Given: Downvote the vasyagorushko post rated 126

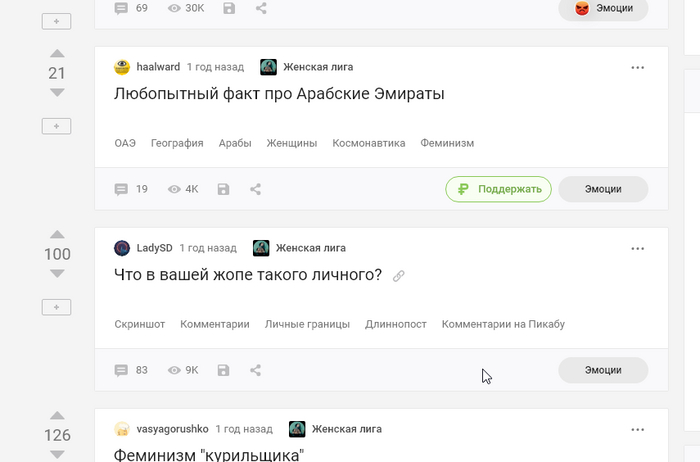Looking at the screenshot, I should [57, 454].
